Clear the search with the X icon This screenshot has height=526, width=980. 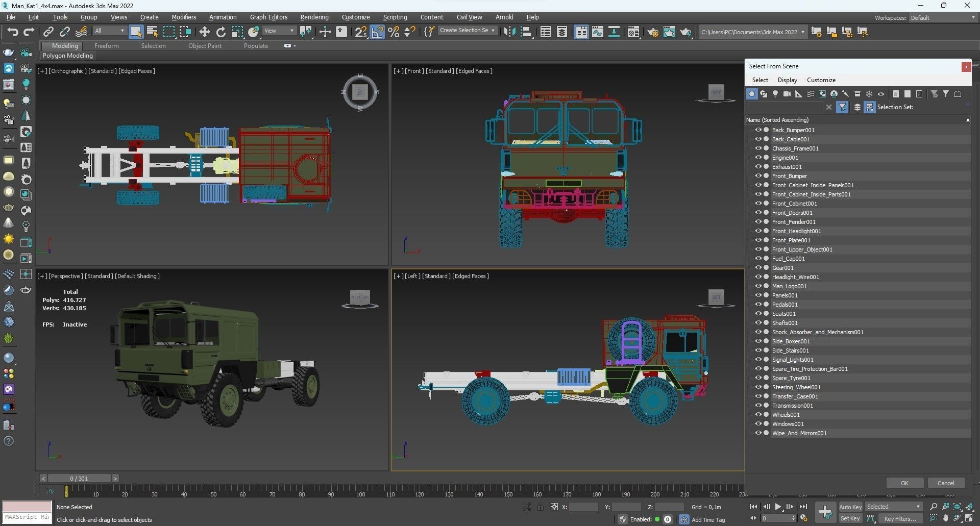pos(829,107)
